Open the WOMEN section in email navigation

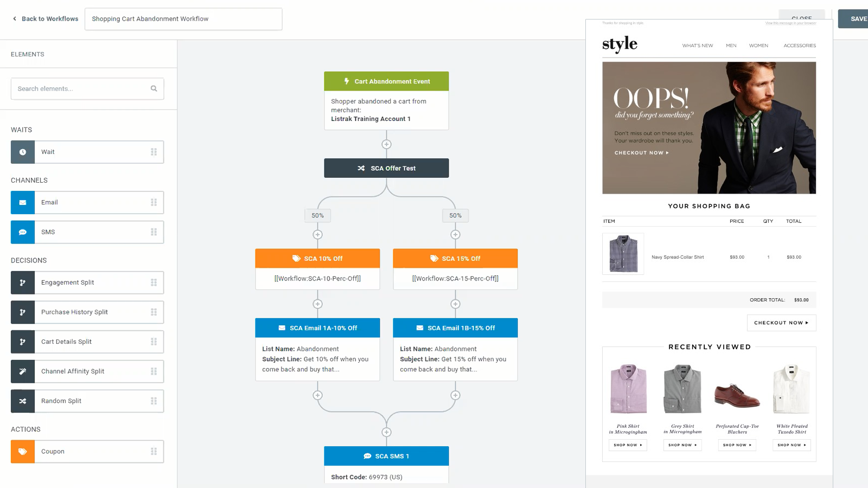point(758,46)
